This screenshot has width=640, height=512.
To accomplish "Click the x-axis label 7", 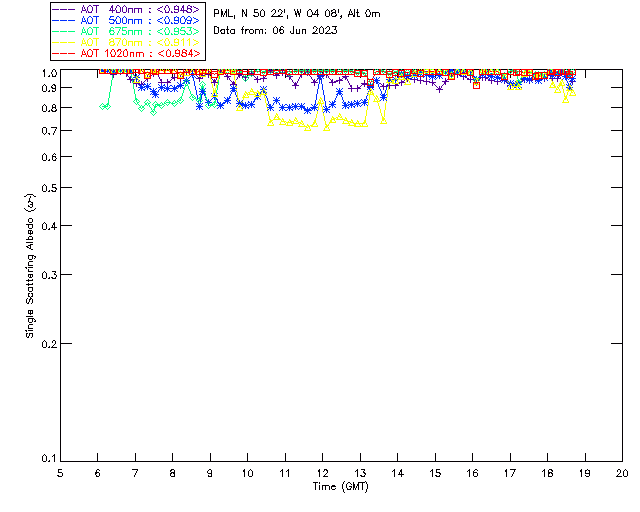I will 135,473.
